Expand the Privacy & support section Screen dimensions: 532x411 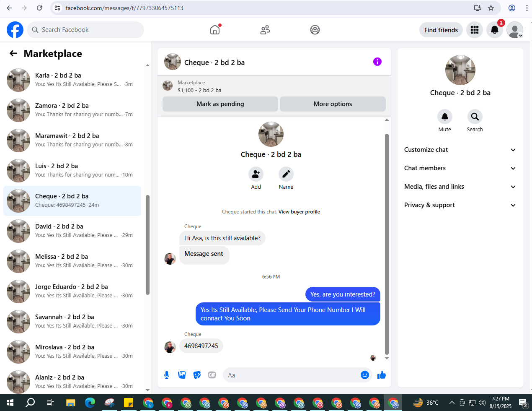coord(460,205)
